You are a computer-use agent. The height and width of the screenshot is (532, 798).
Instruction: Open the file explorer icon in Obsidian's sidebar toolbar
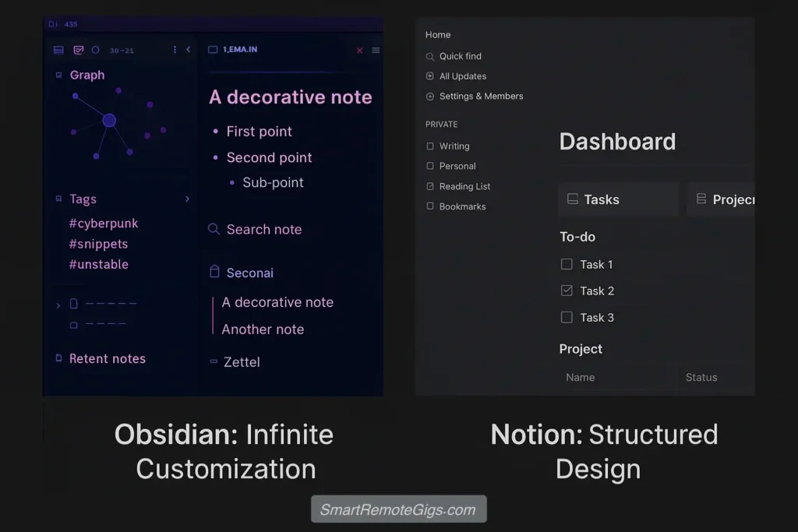pyautogui.click(x=58, y=50)
